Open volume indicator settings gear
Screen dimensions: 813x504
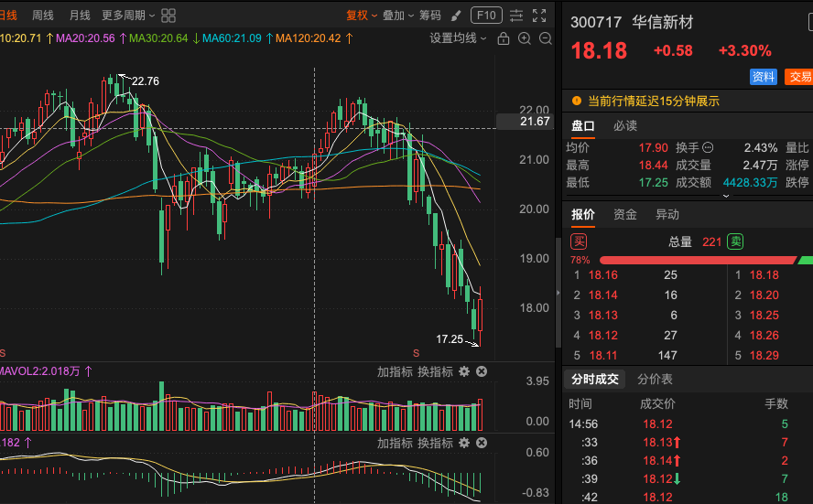pos(464,371)
